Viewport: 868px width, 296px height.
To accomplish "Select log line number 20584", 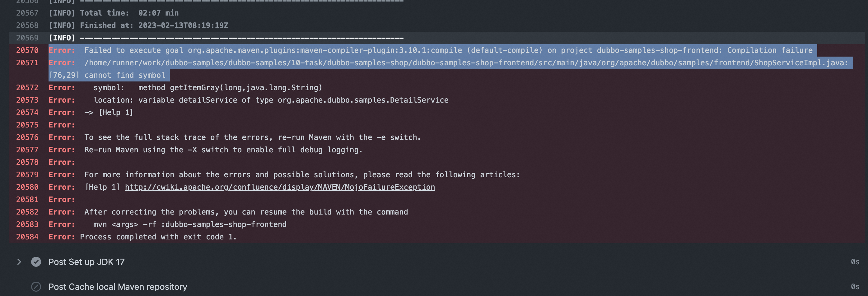I will point(27,237).
